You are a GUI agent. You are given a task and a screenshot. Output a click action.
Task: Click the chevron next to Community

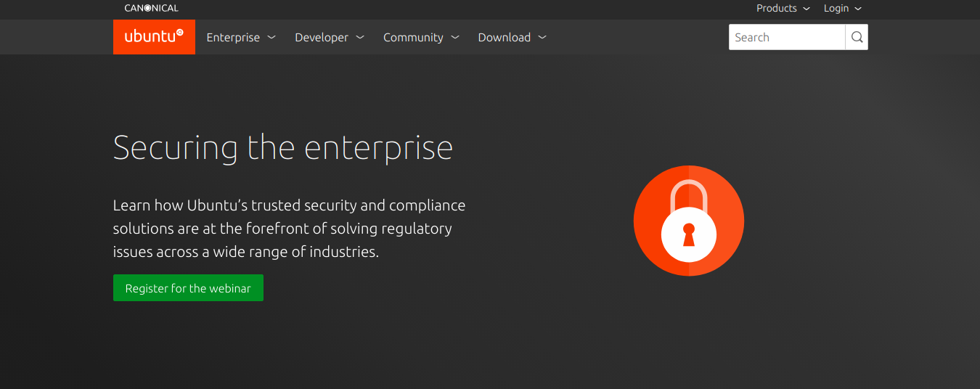click(455, 37)
